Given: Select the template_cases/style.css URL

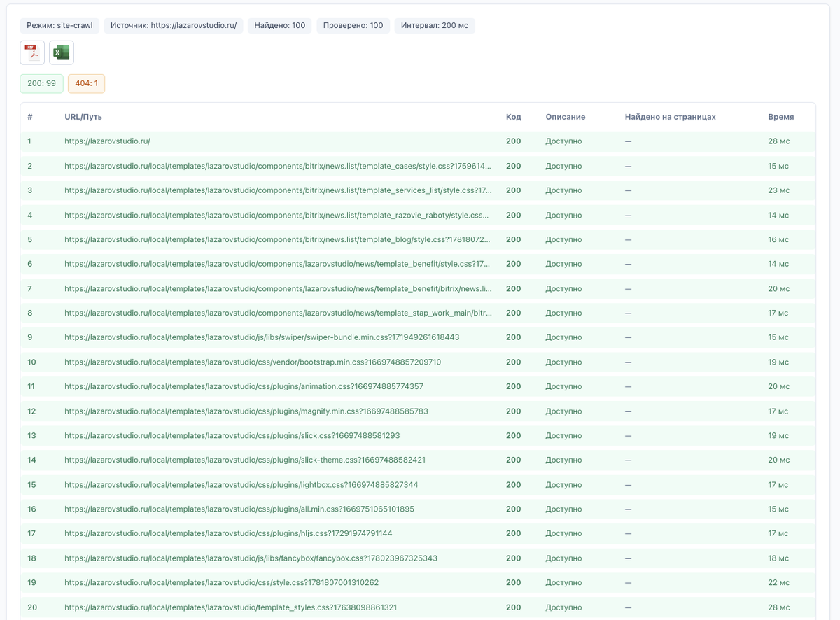Looking at the screenshot, I should tap(278, 166).
